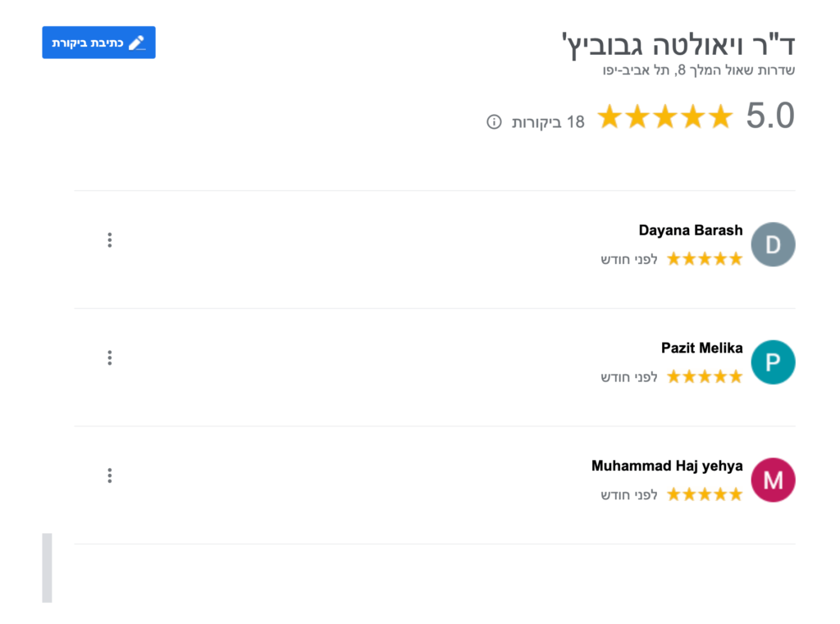Screen dimensions: 840x624
Task: Select reviewer name Dayana Barash
Action: pos(691,230)
